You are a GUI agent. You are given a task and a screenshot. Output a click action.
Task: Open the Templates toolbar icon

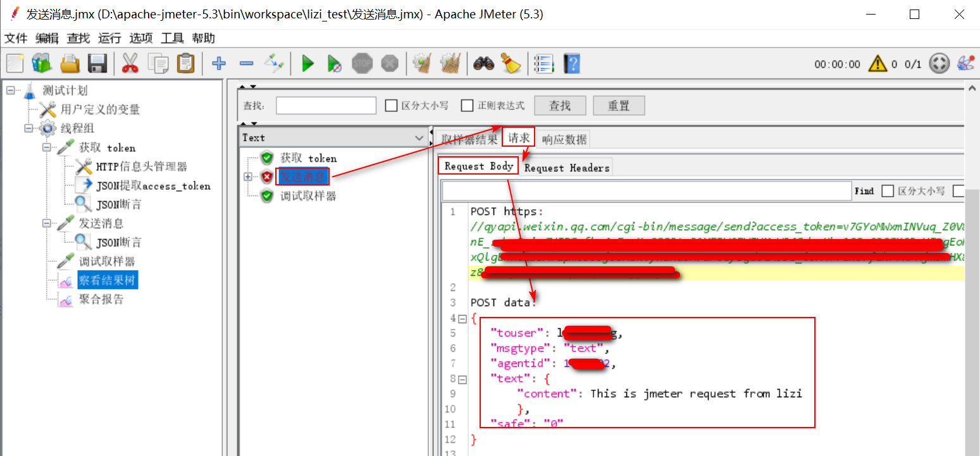pyautogui.click(x=41, y=63)
